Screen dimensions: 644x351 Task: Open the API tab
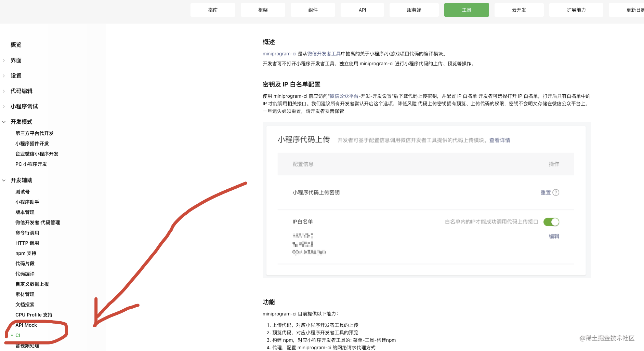[362, 10]
